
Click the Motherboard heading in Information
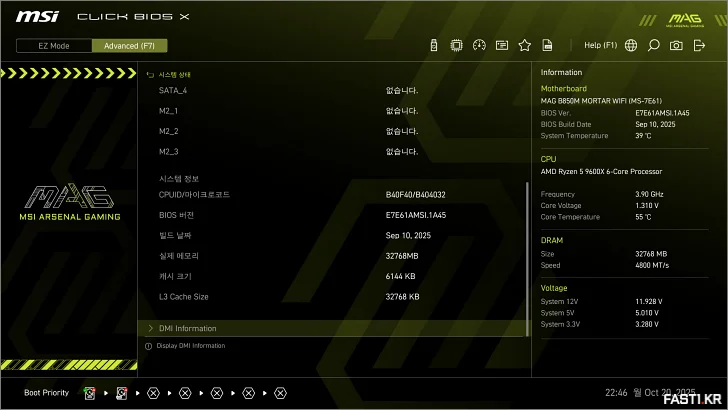point(564,88)
